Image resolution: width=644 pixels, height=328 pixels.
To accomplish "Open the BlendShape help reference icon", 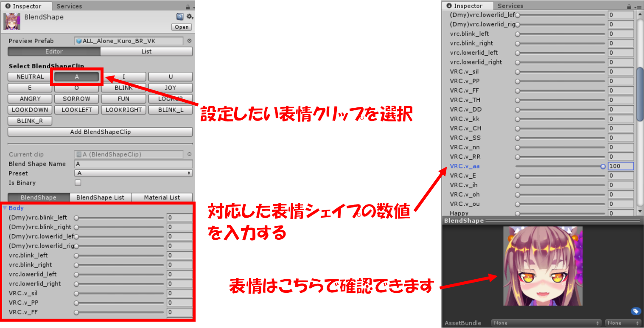I will (x=180, y=17).
